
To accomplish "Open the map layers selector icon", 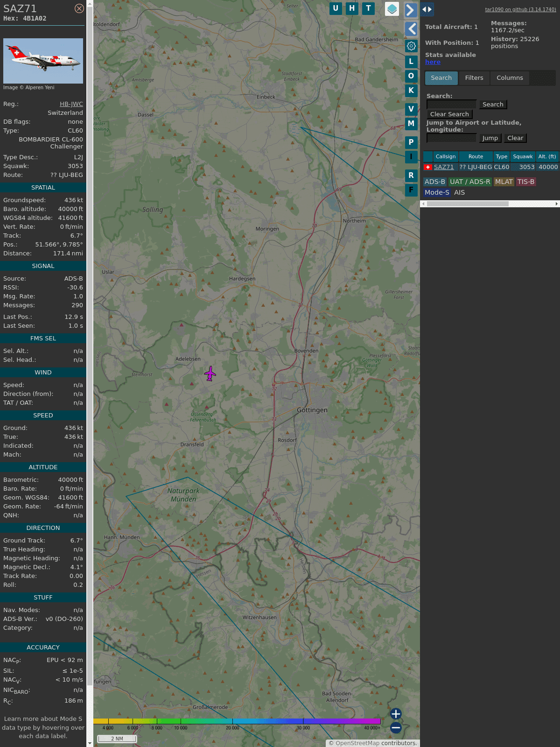I will (x=392, y=8).
